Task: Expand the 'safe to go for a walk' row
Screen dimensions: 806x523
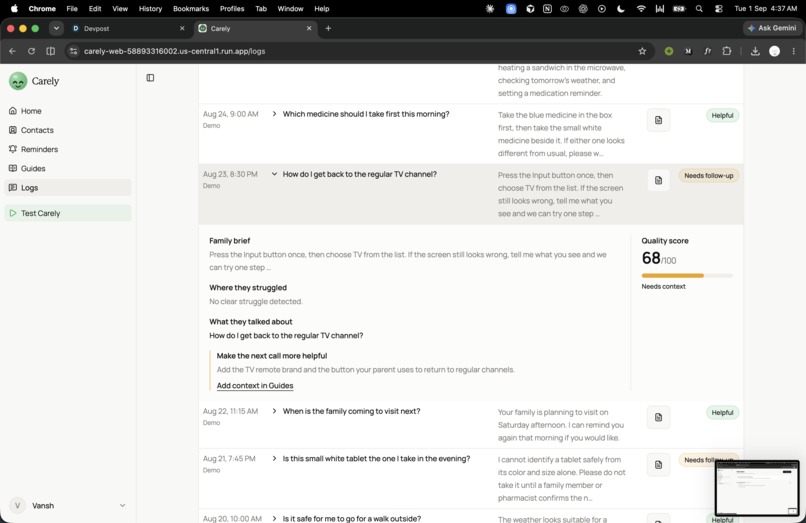Action: [274, 518]
